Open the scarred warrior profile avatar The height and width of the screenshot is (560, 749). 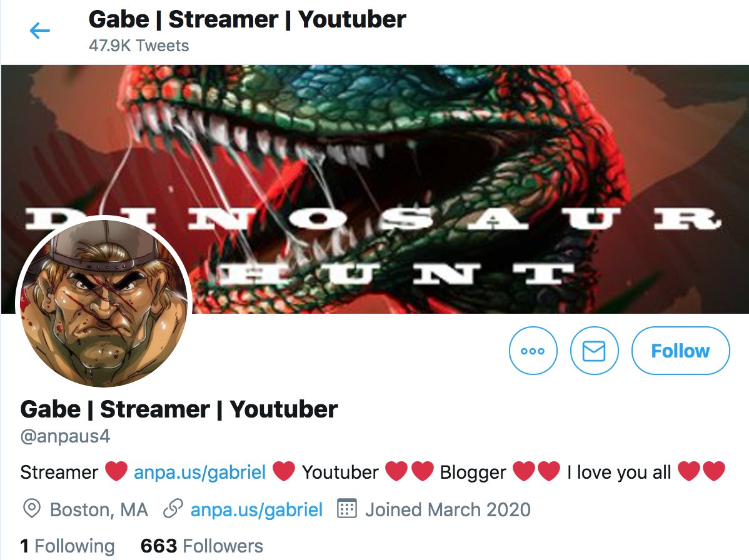104,302
